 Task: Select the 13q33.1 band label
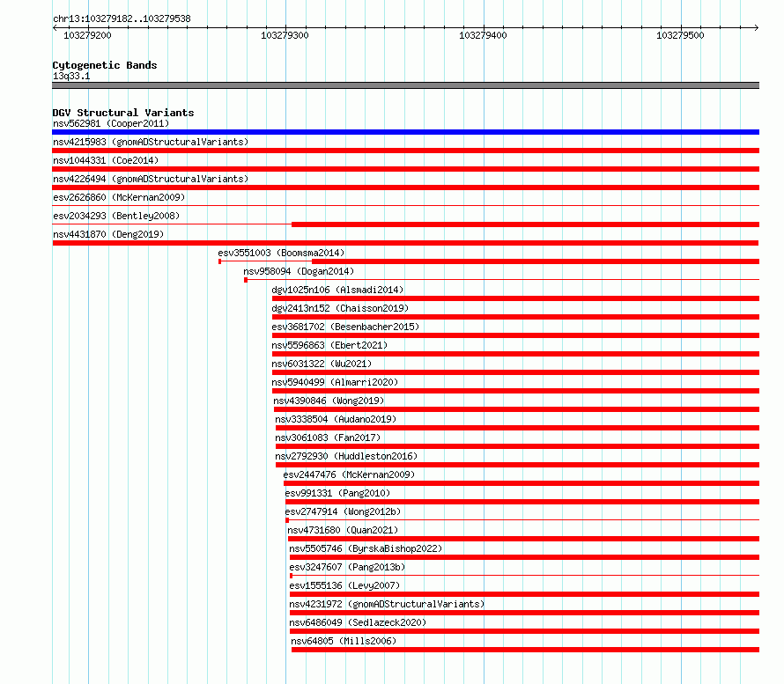[71, 76]
